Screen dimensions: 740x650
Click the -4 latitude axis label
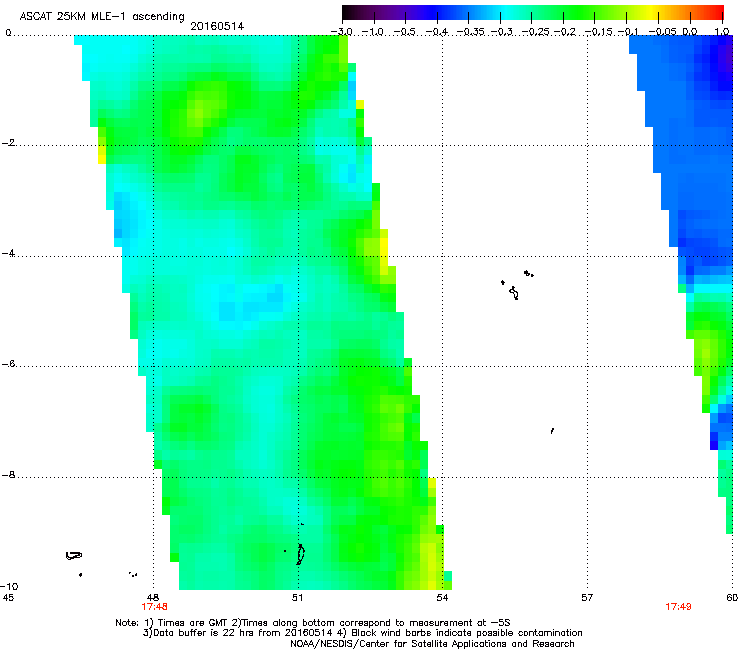[x=8, y=253]
